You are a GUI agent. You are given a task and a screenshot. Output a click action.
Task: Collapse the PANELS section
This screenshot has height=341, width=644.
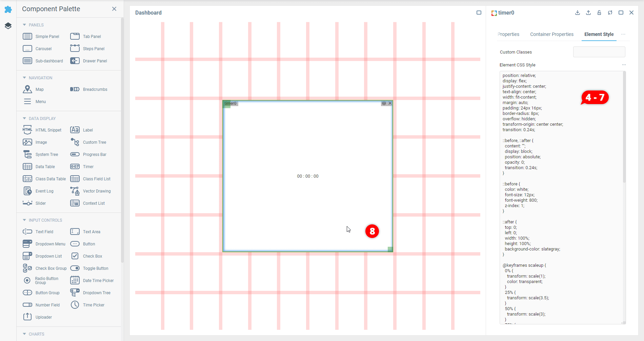[24, 25]
